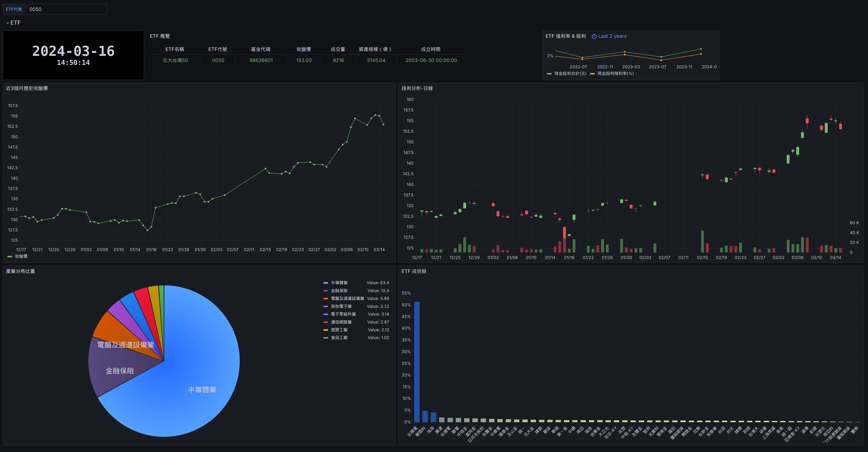The width and height of the screenshot is (868, 452).
Task: Click the 通信網路業 red legend marker
Action: (325, 322)
